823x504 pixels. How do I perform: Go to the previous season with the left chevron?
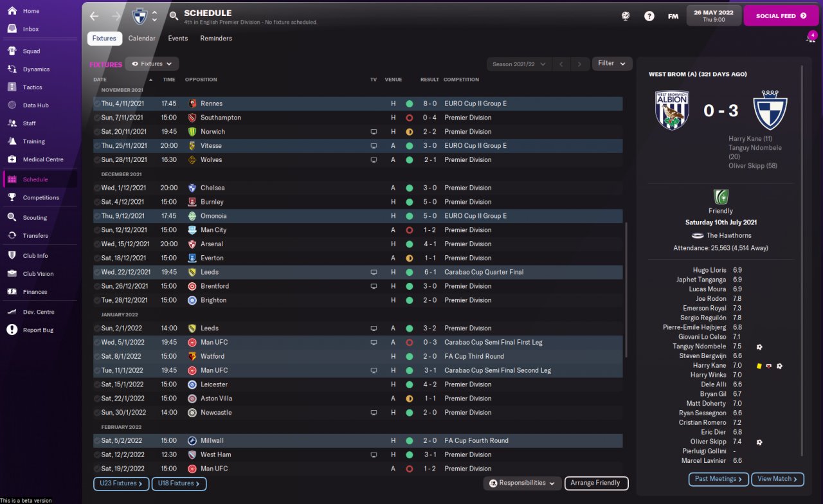pyautogui.click(x=561, y=64)
